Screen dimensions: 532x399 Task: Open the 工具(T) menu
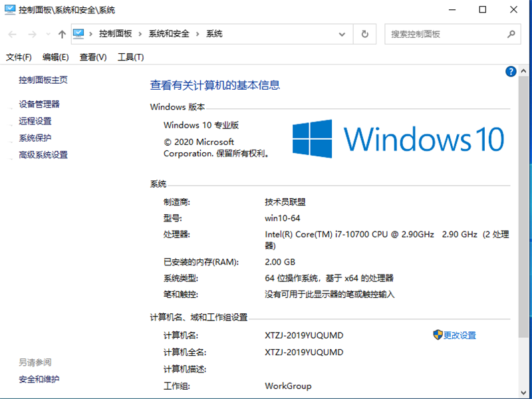click(x=130, y=57)
